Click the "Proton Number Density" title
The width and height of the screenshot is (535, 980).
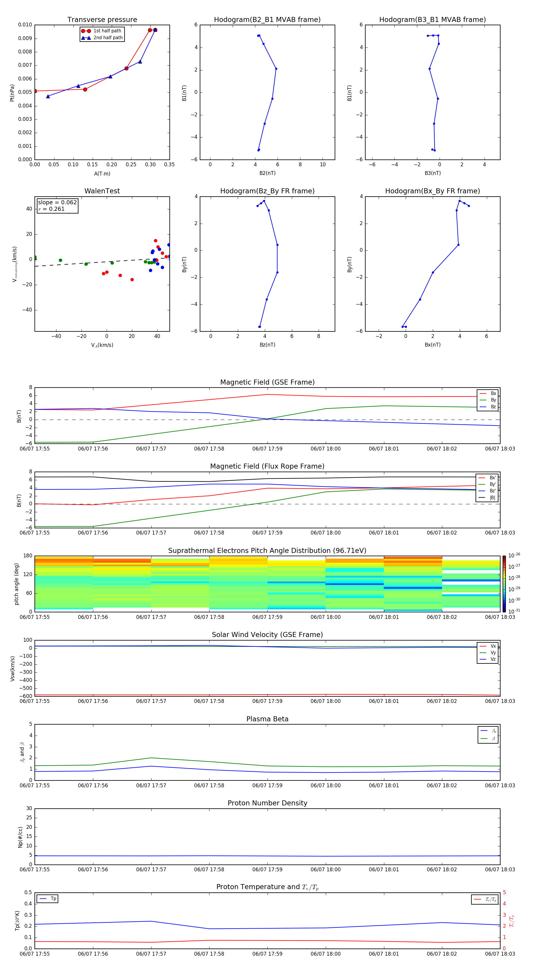coord(267,803)
